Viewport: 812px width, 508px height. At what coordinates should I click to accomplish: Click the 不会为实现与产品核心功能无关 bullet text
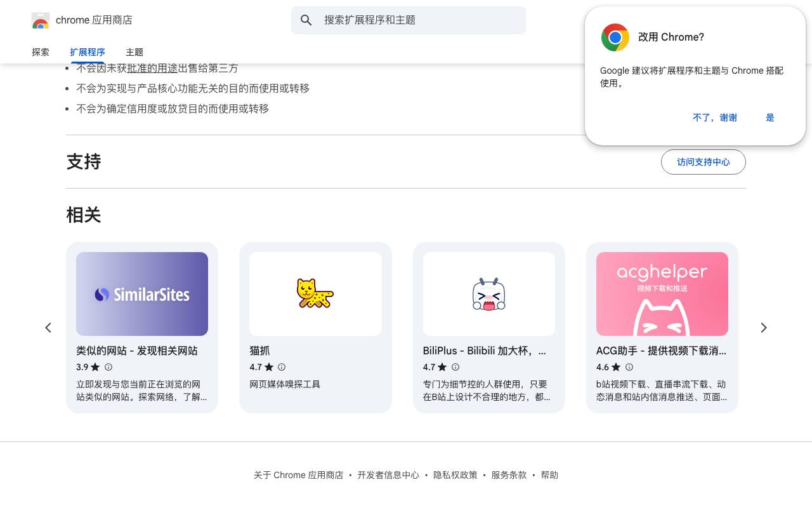(x=193, y=88)
